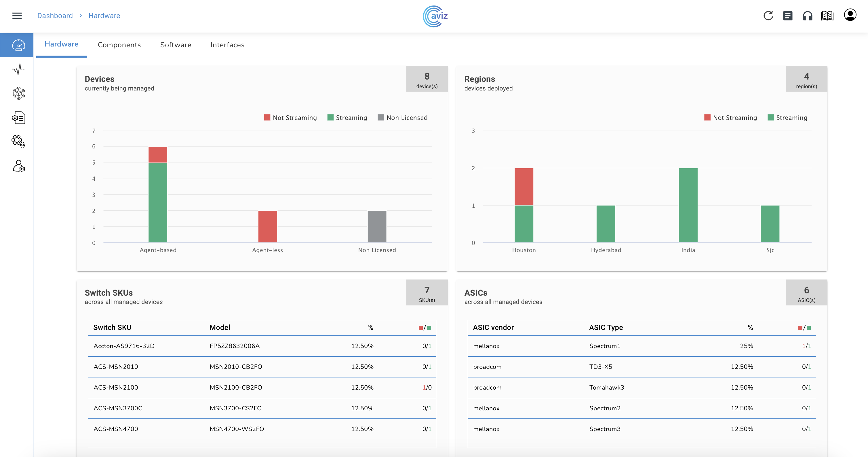Toggle Streaming legend in Devices chart

347,117
